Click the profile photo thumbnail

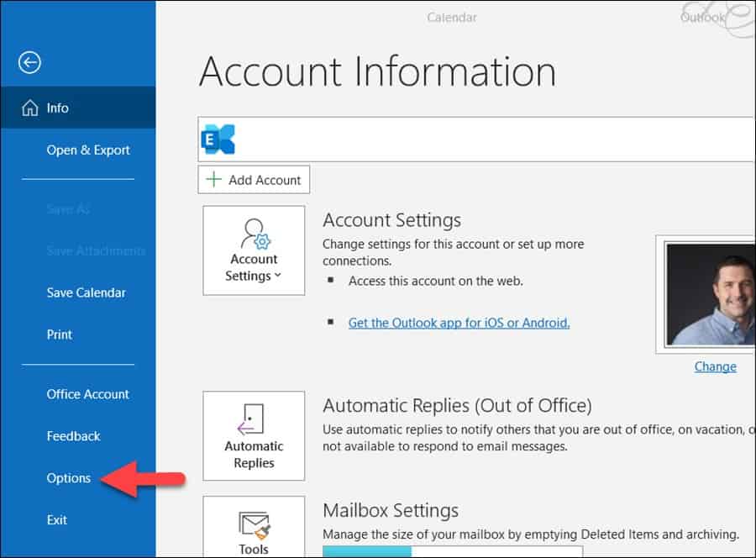pyautogui.click(x=710, y=294)
